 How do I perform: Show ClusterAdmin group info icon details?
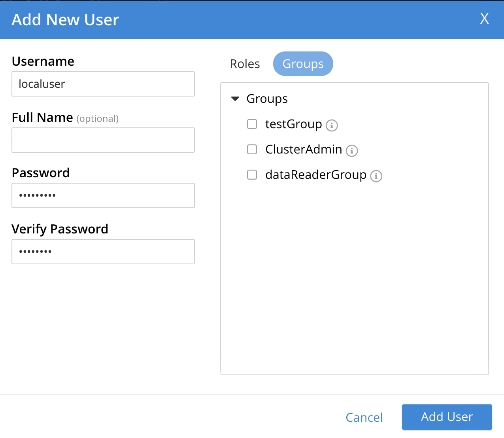click(x=352, y=151)
